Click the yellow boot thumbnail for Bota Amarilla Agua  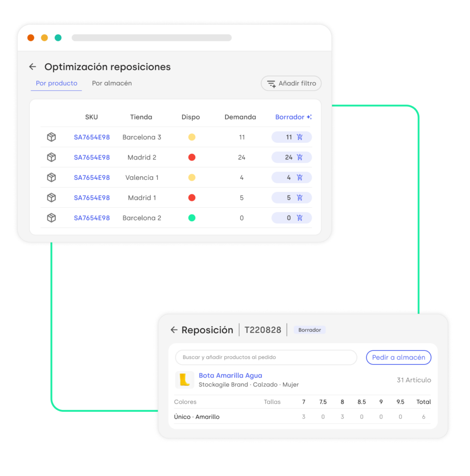pos(185,380)
